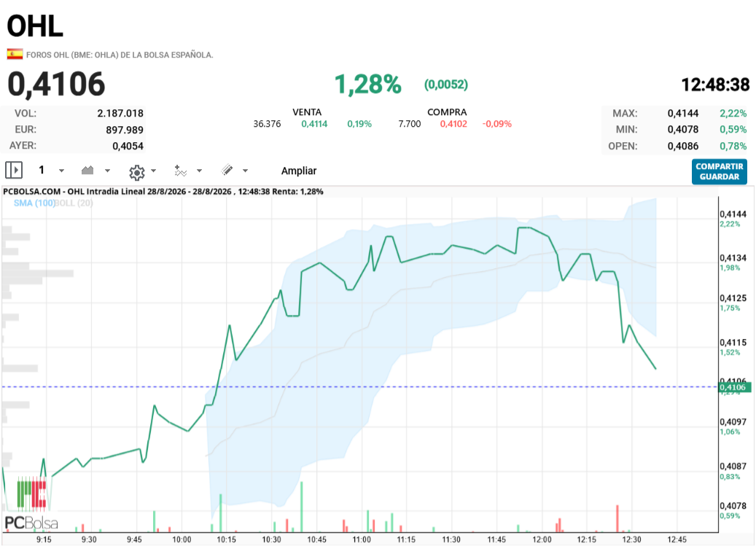Click COMPARTIR GUARDAR button
The width and height of the screenshot is (756, 546).
(x=720, y=171)
